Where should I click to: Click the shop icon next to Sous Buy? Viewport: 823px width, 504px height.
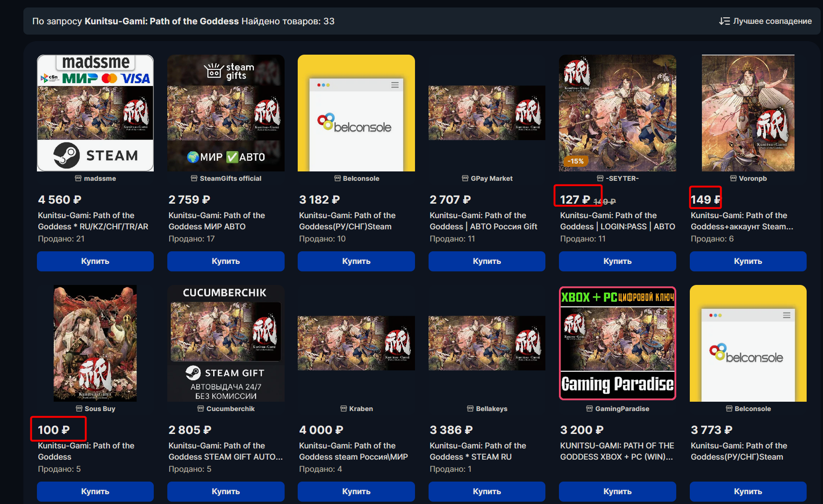pos(79,409)
